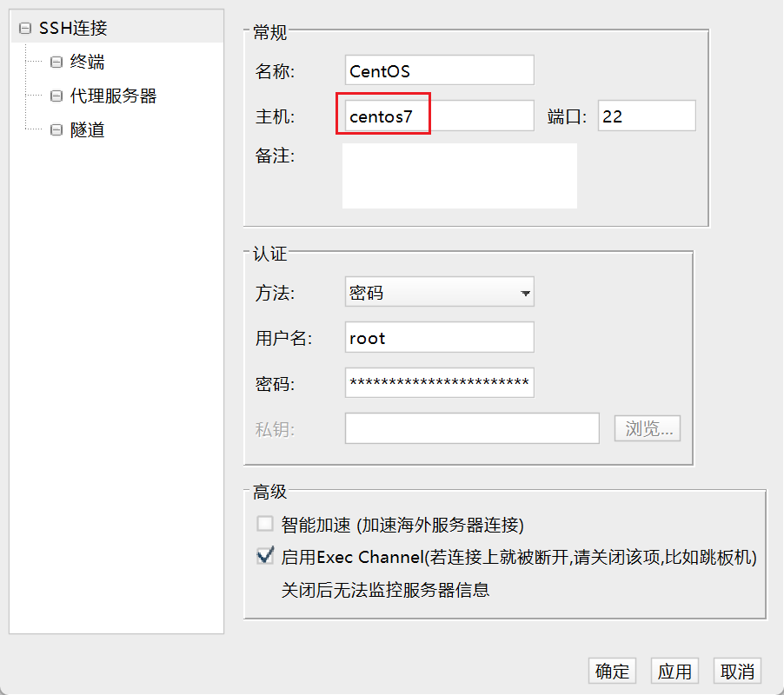Click the 应用 button
Viewport: 784px width, 695px height.
[x=674, y=671]
